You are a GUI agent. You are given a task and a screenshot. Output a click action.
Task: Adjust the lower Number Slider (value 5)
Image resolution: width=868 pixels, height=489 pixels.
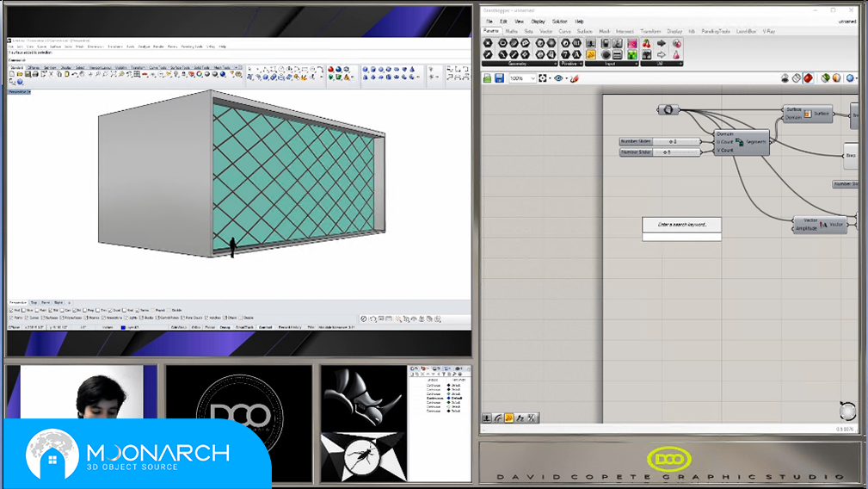tap(660, 152)
